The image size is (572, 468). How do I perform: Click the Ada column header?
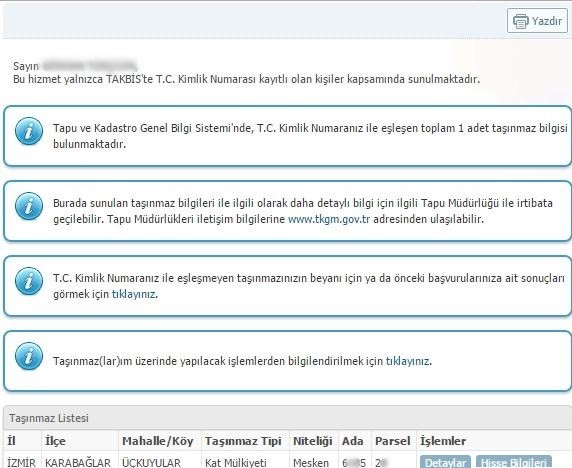pos(352,441)
